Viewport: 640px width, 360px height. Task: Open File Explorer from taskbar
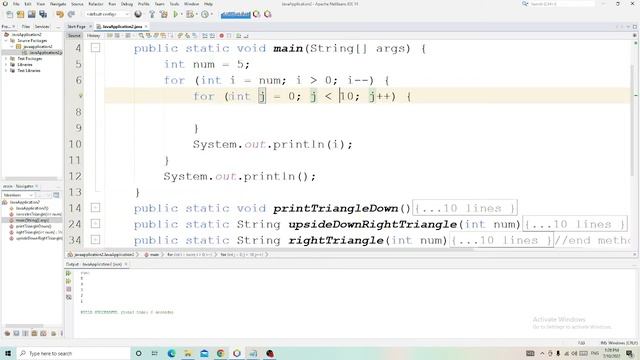tap(188, 353)
